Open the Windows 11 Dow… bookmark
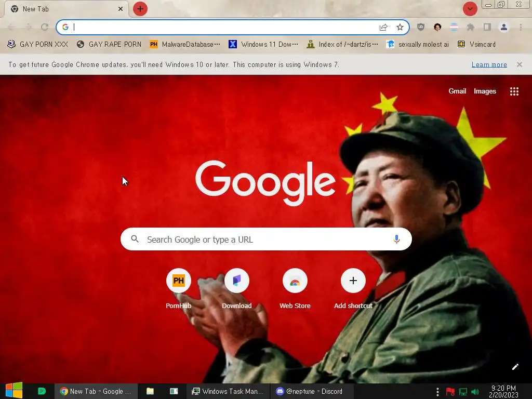The height and width of the screenshot is (399, 532). (263, 45)
